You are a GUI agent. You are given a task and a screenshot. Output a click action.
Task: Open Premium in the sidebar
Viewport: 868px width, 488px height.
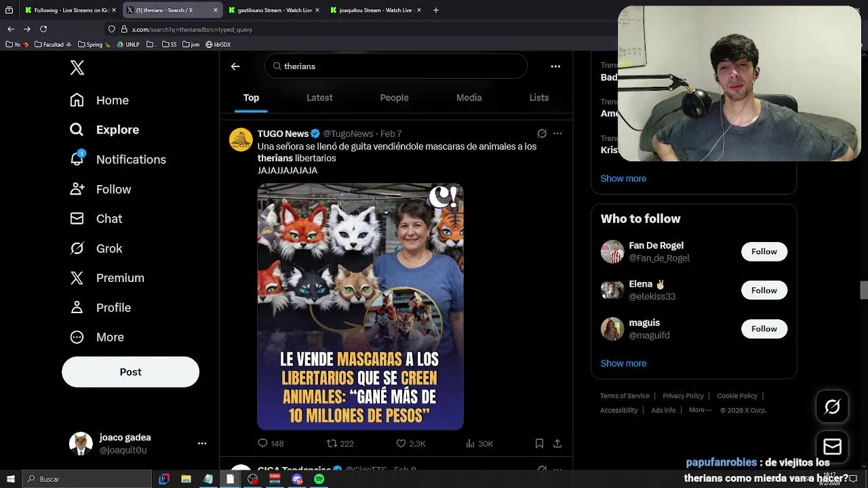106,278
